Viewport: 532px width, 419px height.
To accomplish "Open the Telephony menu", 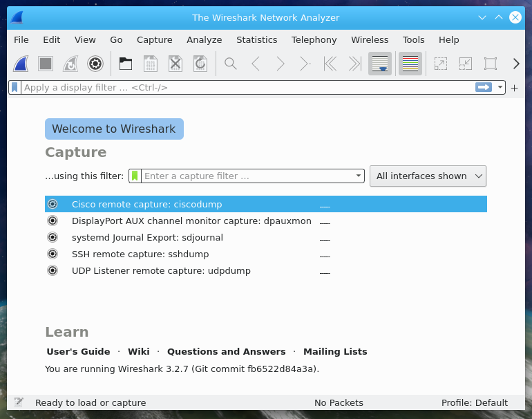I will pyautogui.click(x=314, y=39).
